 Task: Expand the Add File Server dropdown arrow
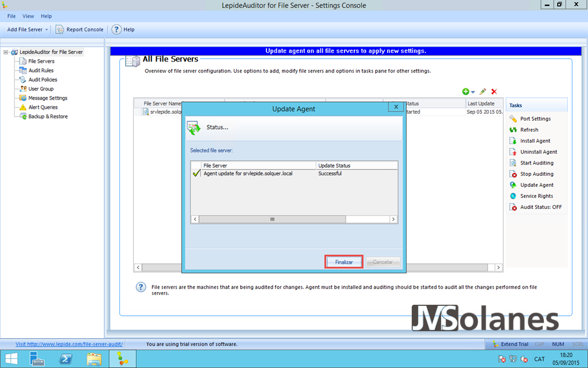click(47, 30)
